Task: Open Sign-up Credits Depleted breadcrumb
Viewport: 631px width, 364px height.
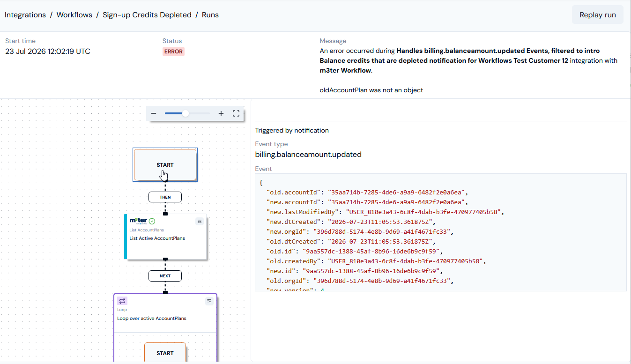Action: coord(147,15)
